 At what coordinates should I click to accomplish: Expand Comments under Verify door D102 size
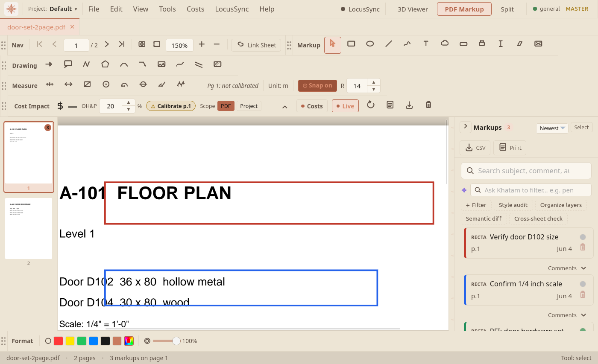[x=567, y=268]
